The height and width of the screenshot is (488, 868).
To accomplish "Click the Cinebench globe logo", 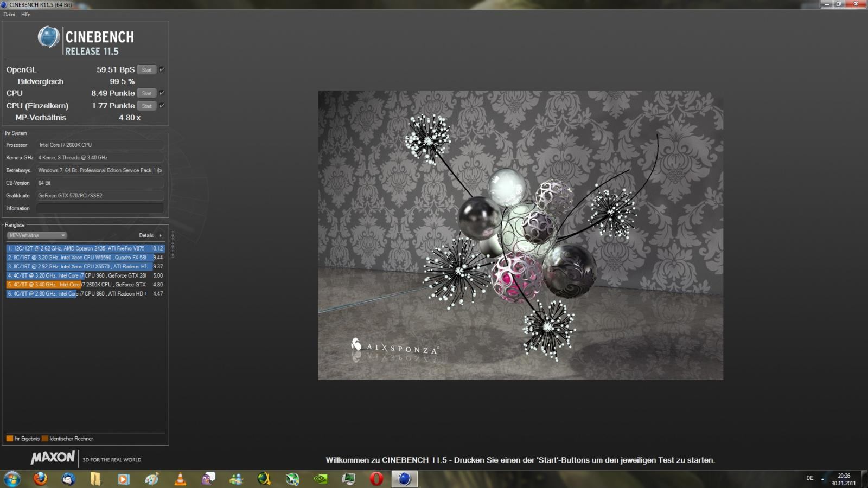I will point(48,37).
